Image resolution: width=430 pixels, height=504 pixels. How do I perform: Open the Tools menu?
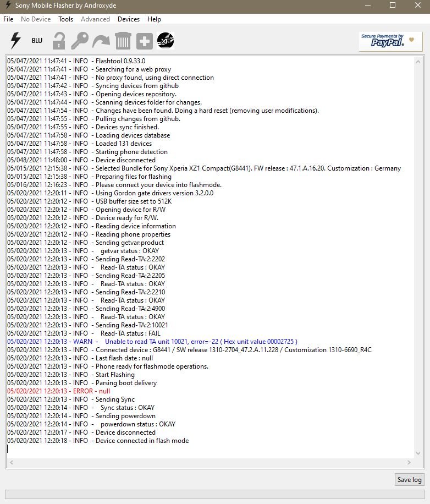(65, 19)
